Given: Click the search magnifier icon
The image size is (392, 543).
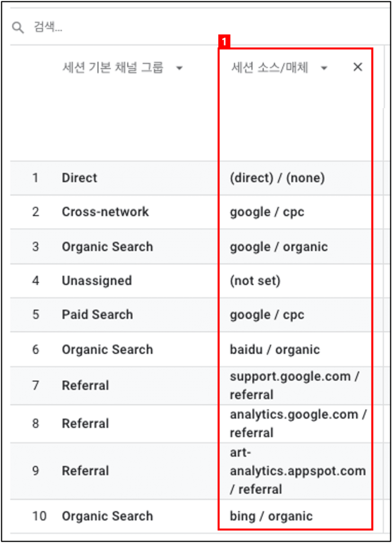Looking at the screenshot, I should tap(18, 27).
